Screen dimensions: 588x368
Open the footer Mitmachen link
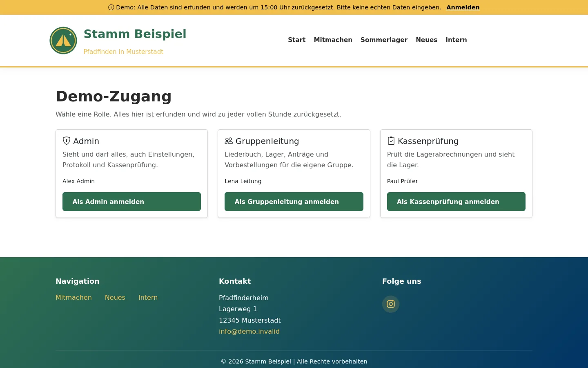pyautogui.click(x=73, y=297)
